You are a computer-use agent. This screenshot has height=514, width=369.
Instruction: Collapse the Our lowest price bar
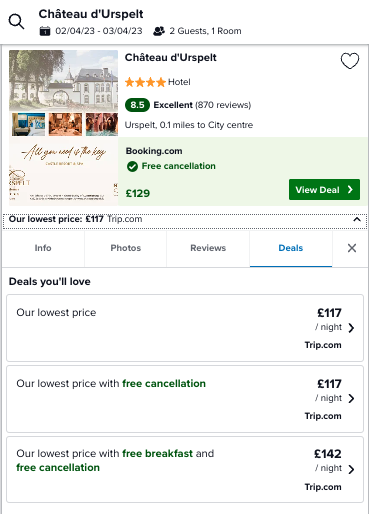click(357, 219)
